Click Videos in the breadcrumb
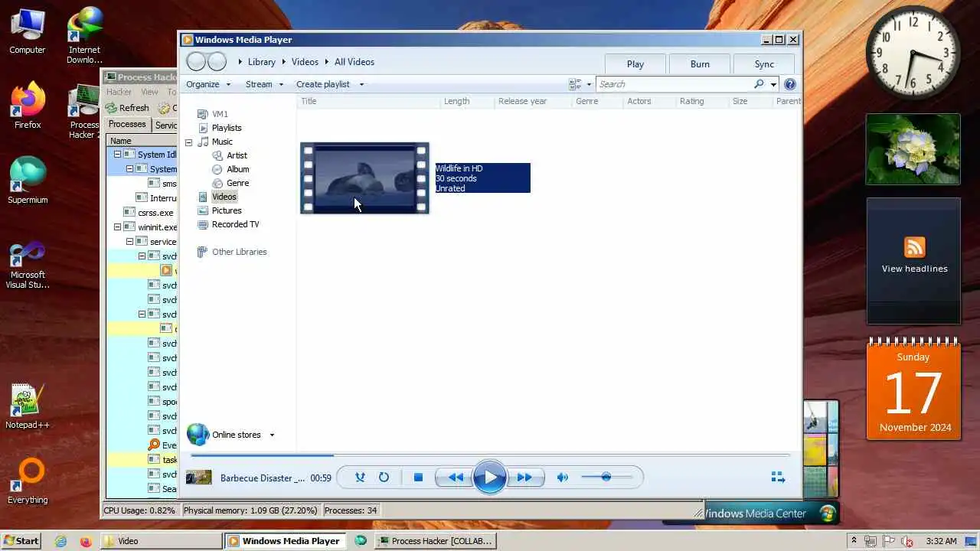Image resolution: width=980 pixels, height=551 pixels. 305,62
